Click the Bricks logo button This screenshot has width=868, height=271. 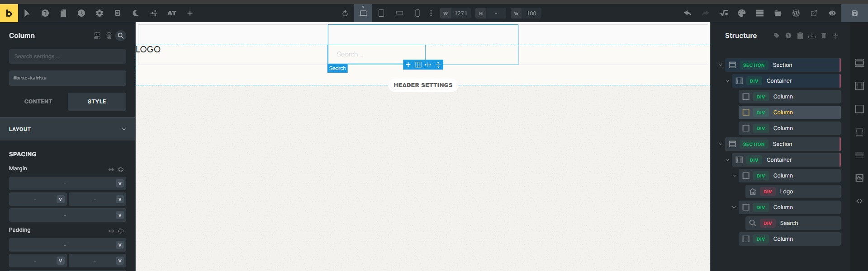click(x=9, y=13)
